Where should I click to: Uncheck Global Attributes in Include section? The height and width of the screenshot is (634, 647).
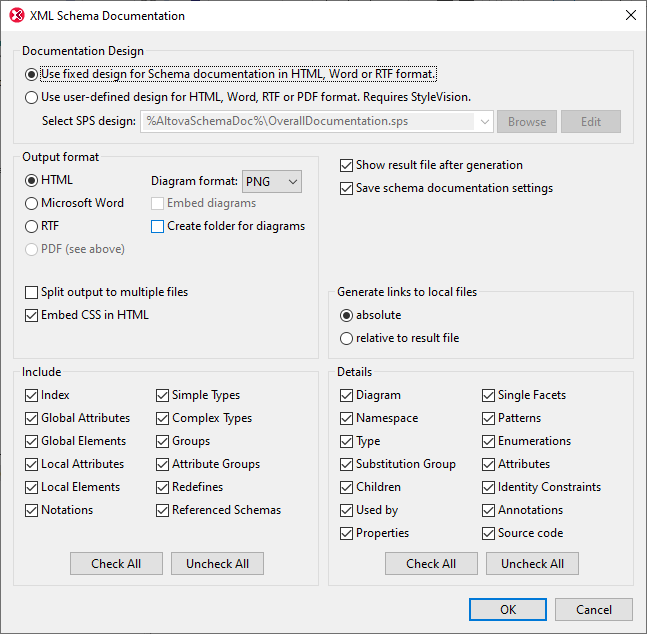[x=32, y=418]
